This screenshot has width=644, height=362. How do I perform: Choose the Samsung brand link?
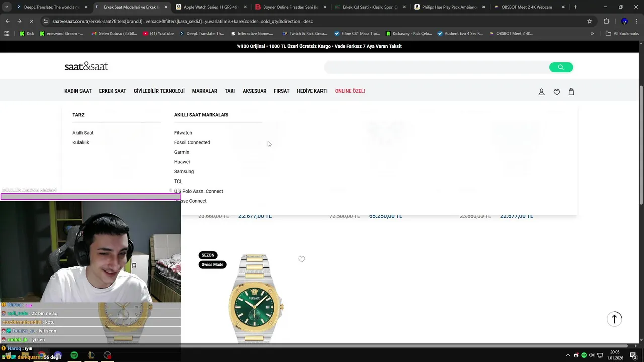click(184, 171)
